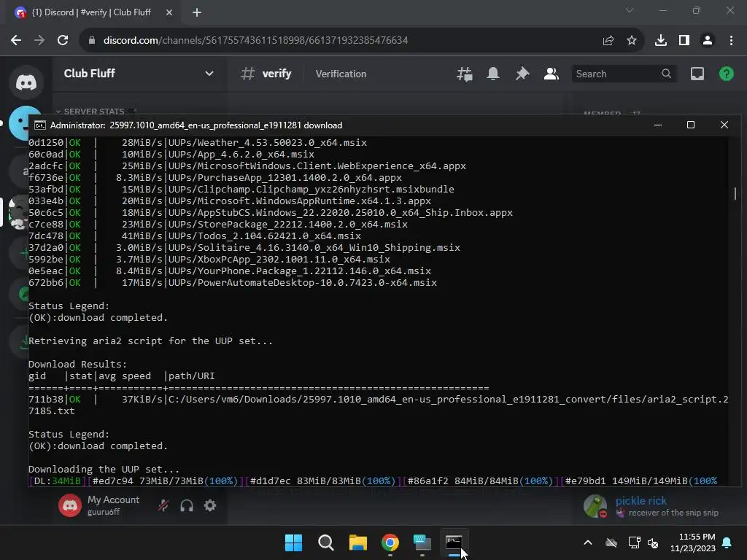Click the #ed7c94 73MiB progress entry
747x560 pixels.
coord(166,481)
